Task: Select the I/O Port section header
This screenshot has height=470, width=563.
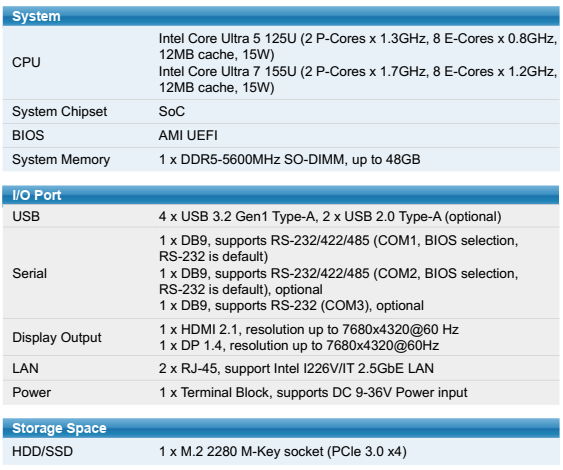Action: (281, 195)
